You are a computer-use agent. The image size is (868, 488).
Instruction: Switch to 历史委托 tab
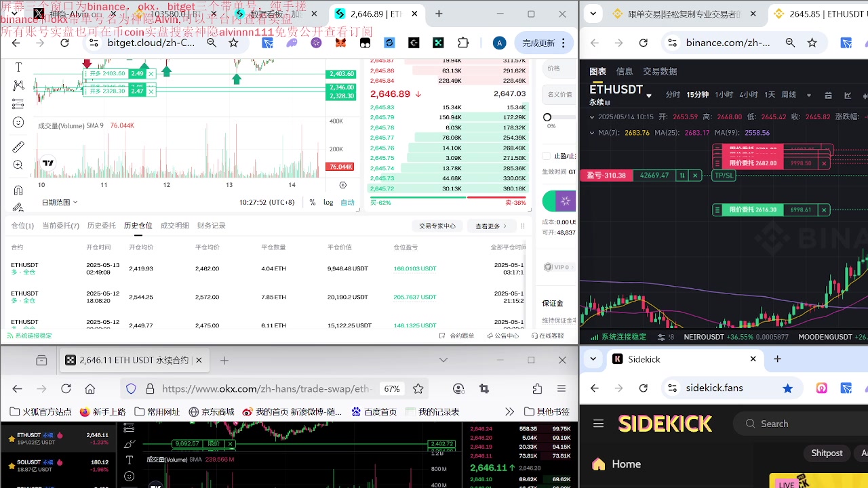point(101,226)
